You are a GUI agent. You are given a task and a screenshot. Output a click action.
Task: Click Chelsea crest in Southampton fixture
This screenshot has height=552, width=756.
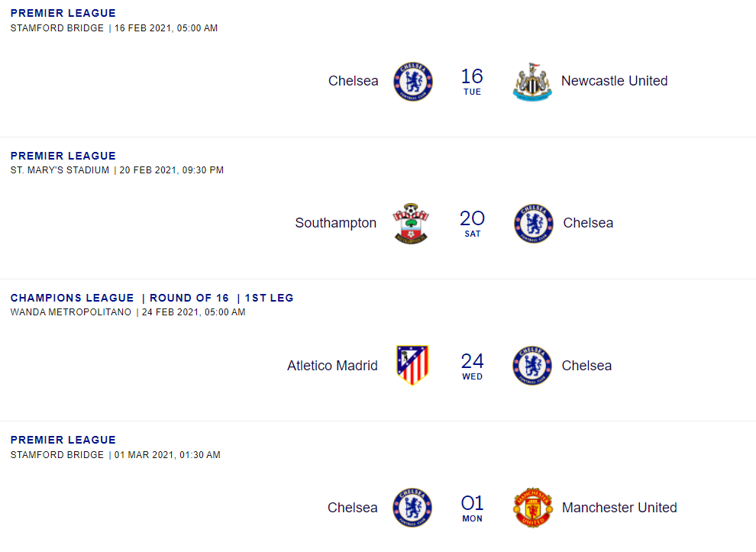coord(533,223)
